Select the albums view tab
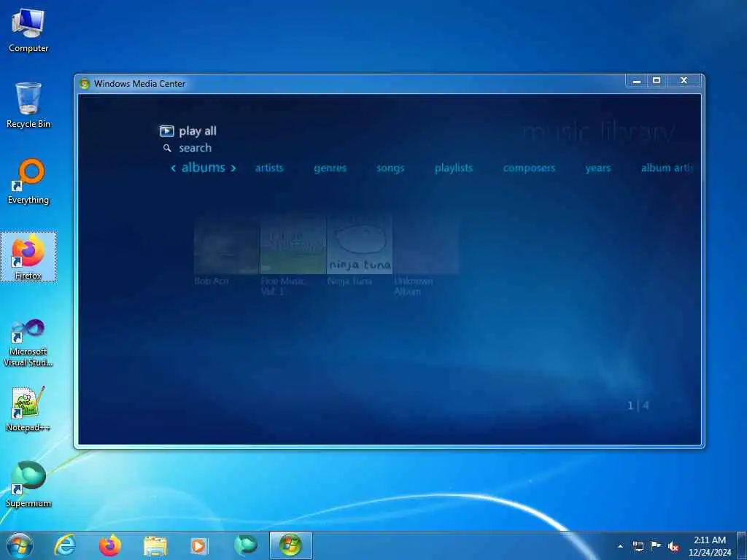The height and width of the screenshot is (560, 747). click(x=203, y=168)
